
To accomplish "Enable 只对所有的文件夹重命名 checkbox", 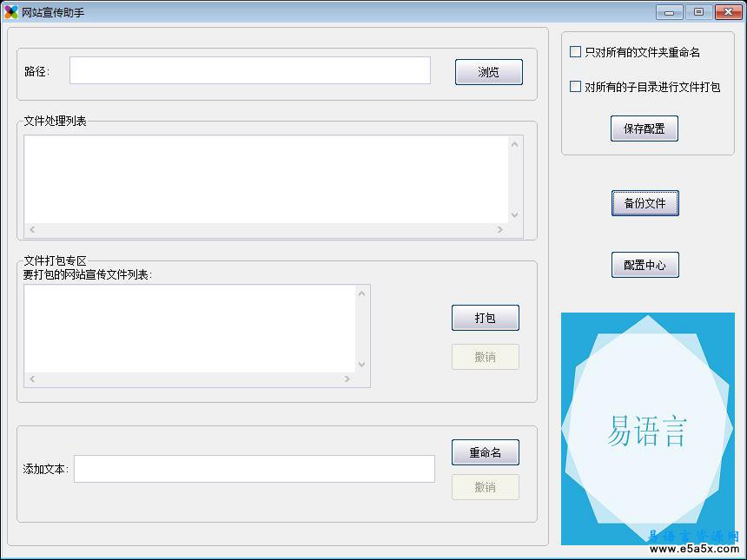I will pyautogui.click(x=576, y=51).
